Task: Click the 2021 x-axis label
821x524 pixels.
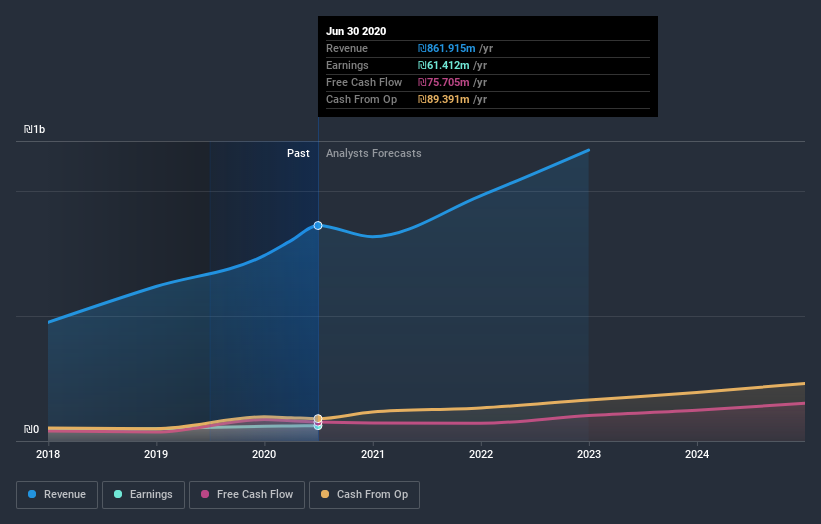Action: pos(373,454)
